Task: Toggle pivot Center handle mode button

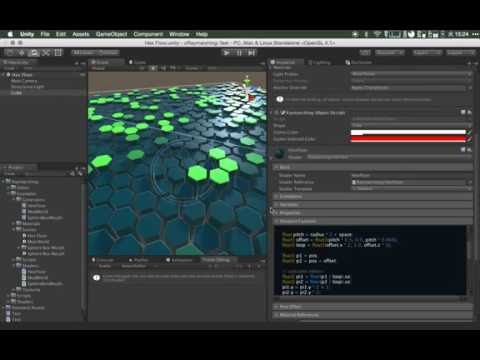Action: click(x=83, y=53)
